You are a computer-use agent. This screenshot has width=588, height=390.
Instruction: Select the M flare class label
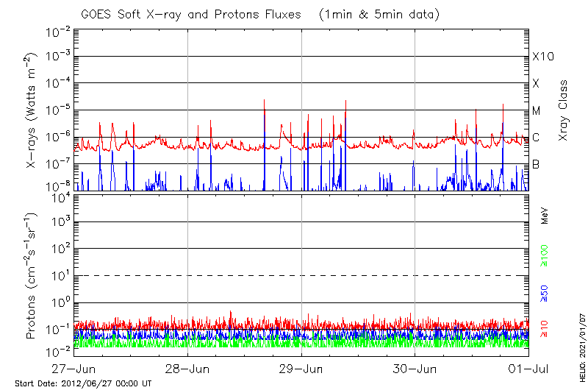tap(537, 110)
